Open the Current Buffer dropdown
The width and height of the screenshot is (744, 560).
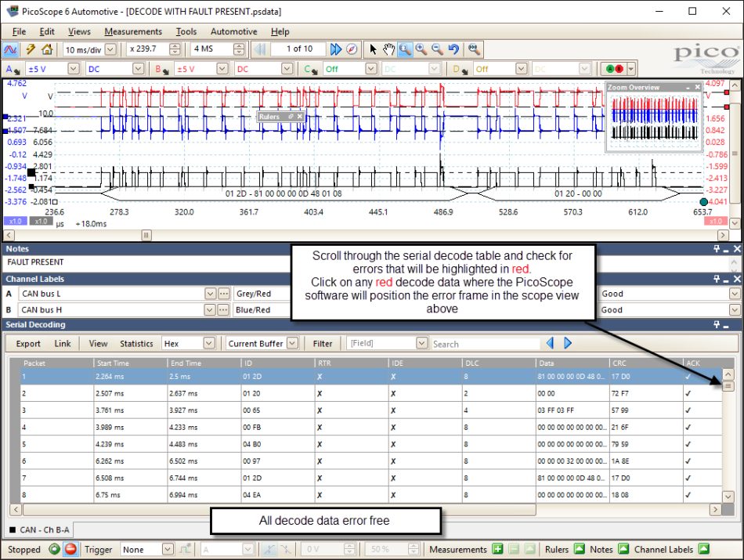[293, 343]
